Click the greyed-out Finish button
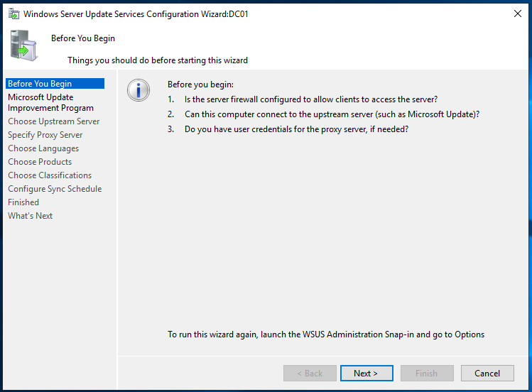The image size is (532, 392). click(427, 374)
